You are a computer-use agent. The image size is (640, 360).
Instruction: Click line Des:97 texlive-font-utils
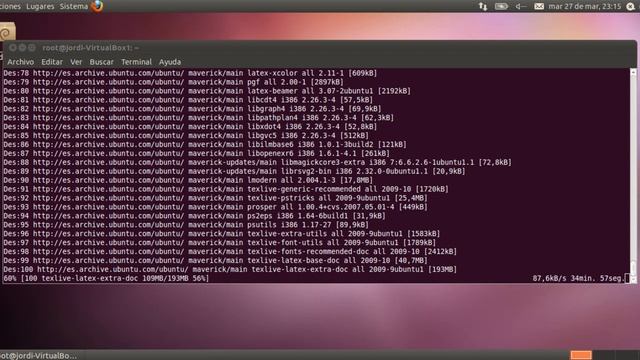coord(220,243)
